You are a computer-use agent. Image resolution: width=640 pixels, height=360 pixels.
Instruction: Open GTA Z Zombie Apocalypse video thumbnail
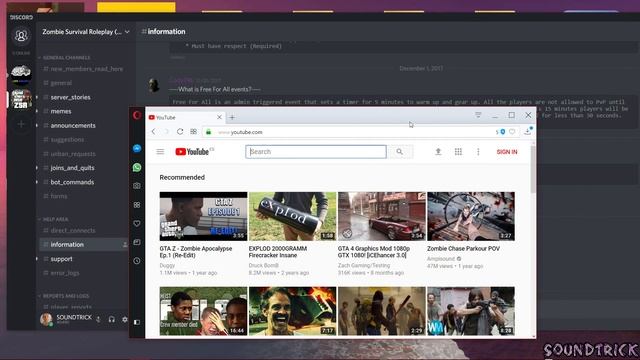click(203, 216)
